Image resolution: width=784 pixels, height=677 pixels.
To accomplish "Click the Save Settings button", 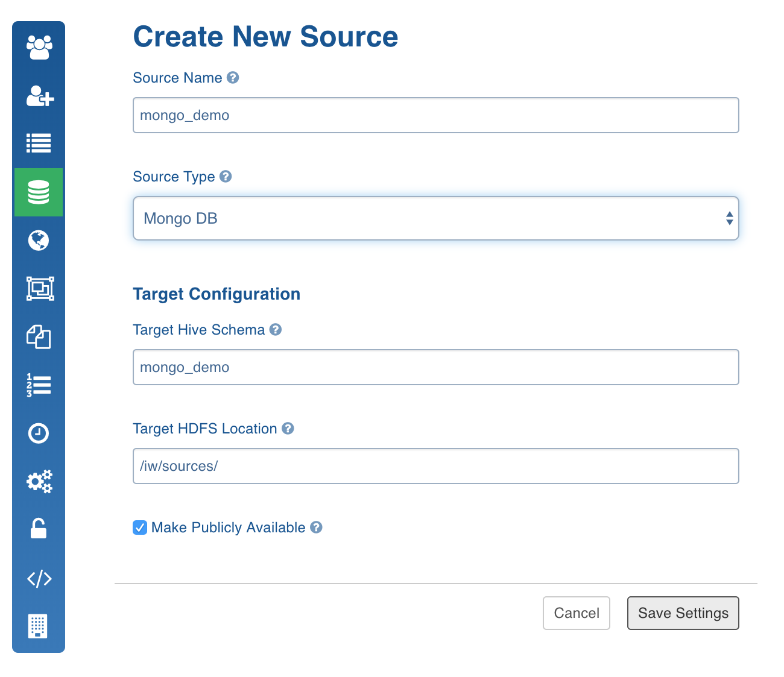I will click(x=683, y=613).
